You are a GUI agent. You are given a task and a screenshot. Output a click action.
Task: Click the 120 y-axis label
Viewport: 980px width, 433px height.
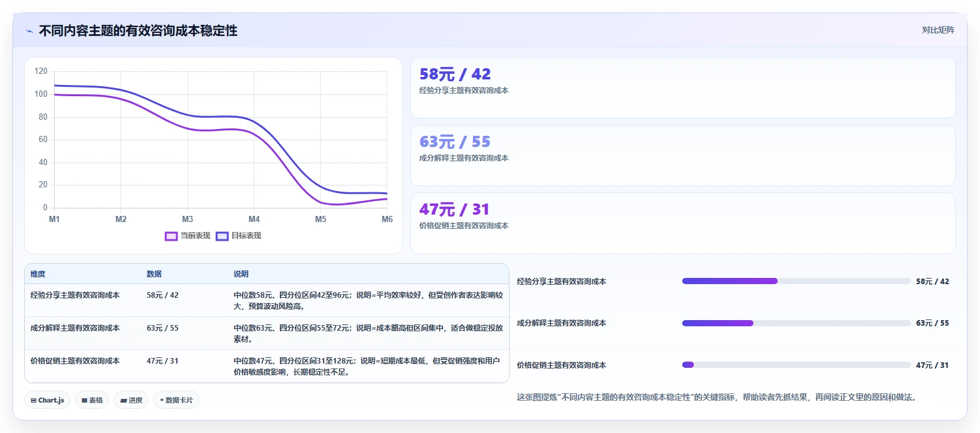coord(41,71)
